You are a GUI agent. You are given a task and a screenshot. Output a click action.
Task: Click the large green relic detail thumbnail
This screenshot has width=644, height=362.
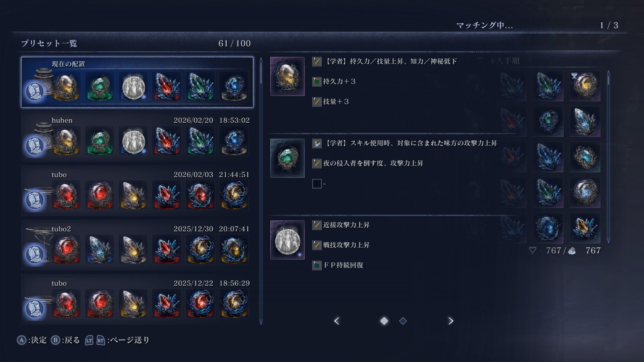[287, 158]
